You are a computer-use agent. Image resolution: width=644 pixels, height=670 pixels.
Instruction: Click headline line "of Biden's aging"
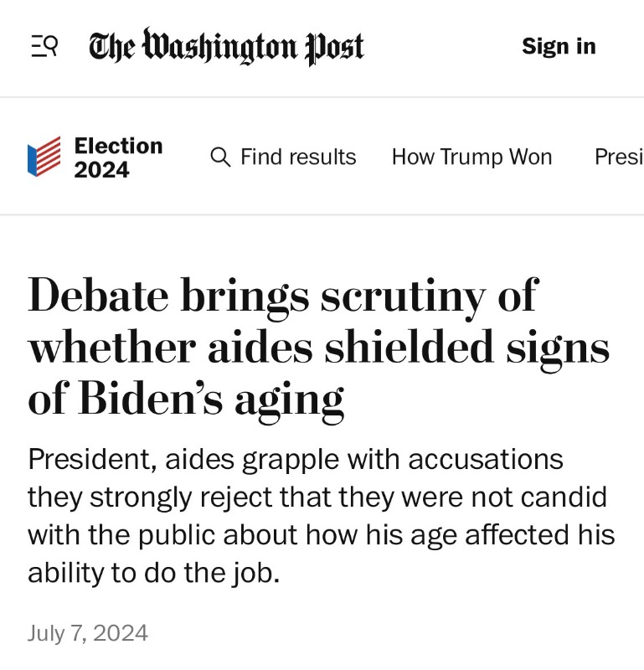pyautogui.click(x=186, y=399)
